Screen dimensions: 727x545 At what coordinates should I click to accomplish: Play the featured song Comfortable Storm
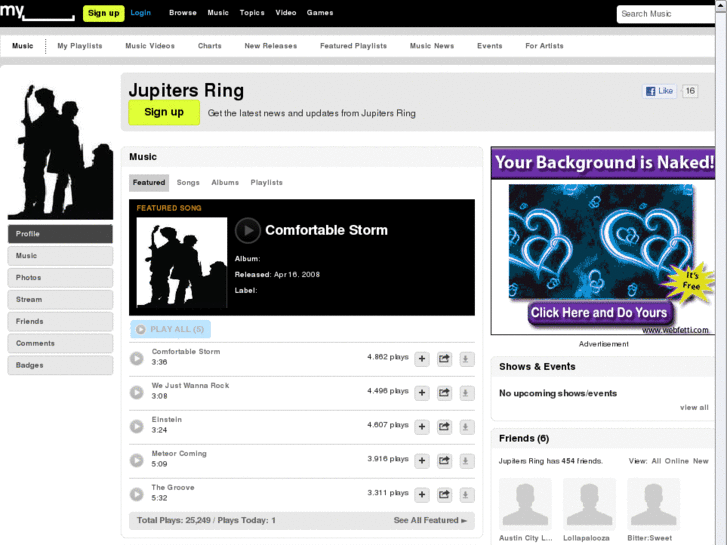coord(248,231)
